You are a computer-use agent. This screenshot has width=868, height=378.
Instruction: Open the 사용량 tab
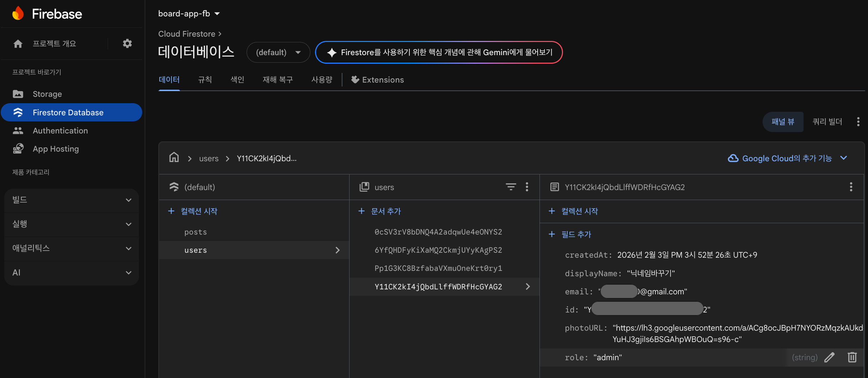pos(322,80)
